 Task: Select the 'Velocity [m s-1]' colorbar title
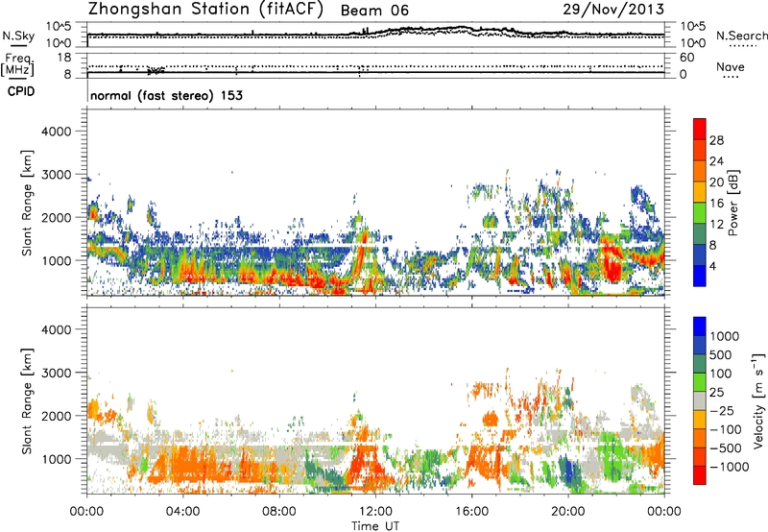[757, 400]
